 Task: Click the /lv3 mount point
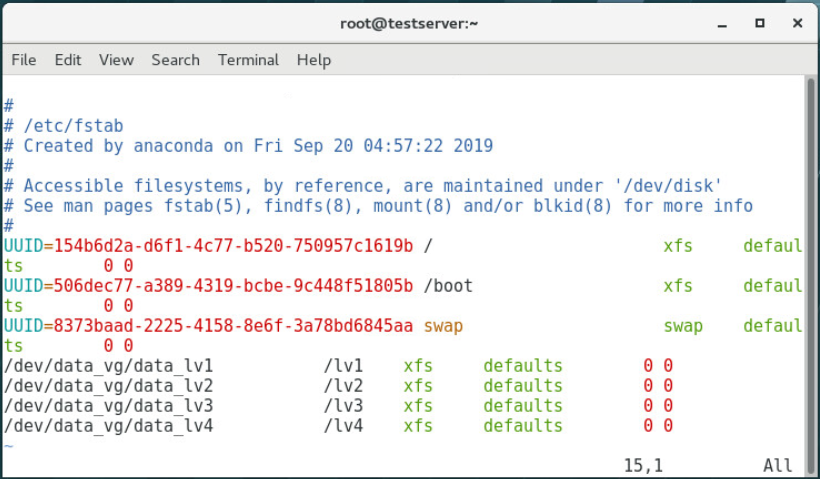344,406
